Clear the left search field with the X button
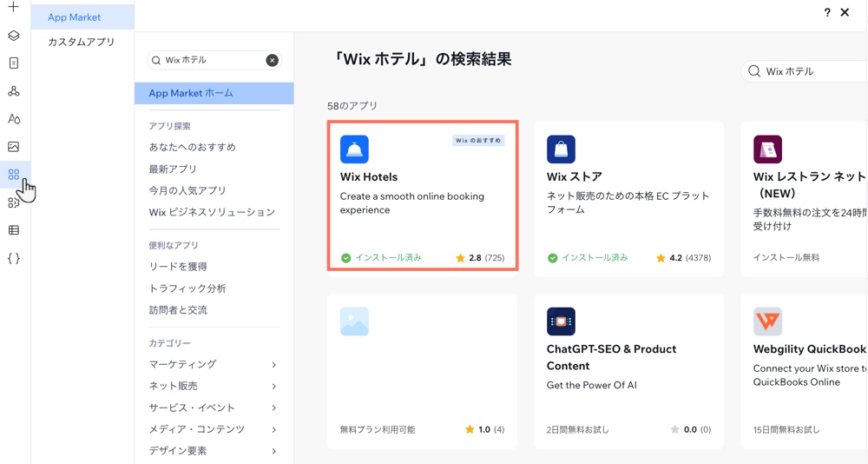This screenshot has height=464, width=868. (x=272, y=61)
